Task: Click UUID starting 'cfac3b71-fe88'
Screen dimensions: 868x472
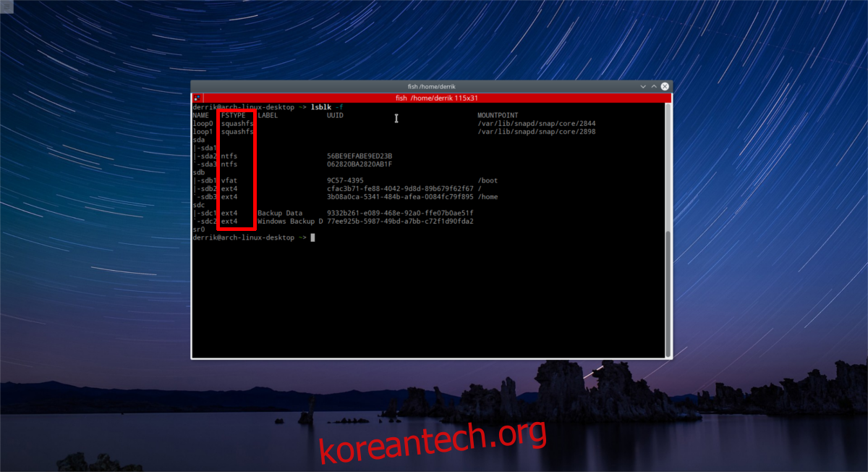Action: tap(400, 188)
